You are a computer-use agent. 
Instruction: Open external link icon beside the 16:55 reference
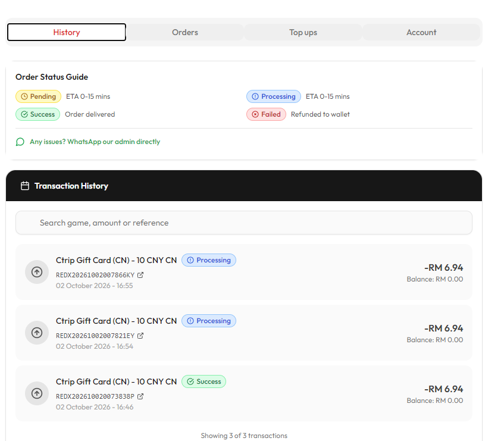pos(140,275)
